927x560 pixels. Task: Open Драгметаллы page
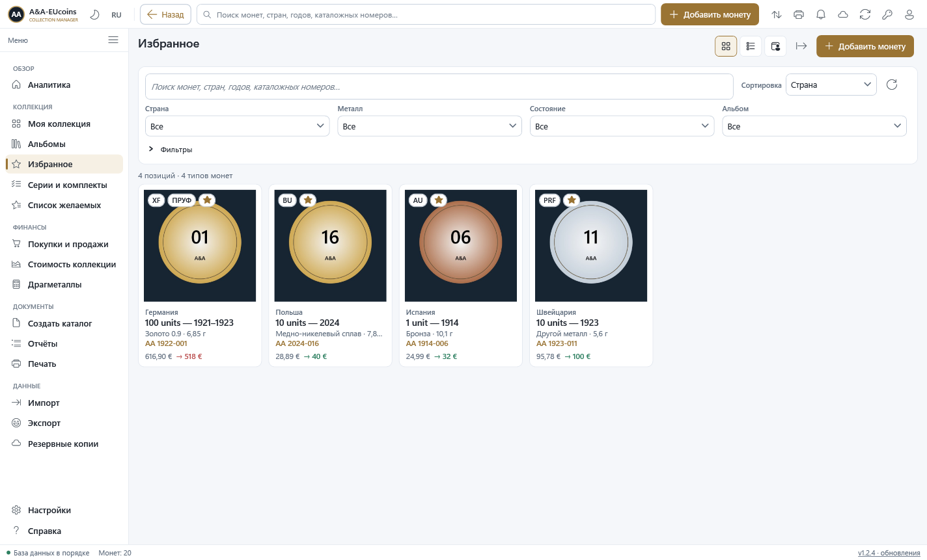(64, 284)
